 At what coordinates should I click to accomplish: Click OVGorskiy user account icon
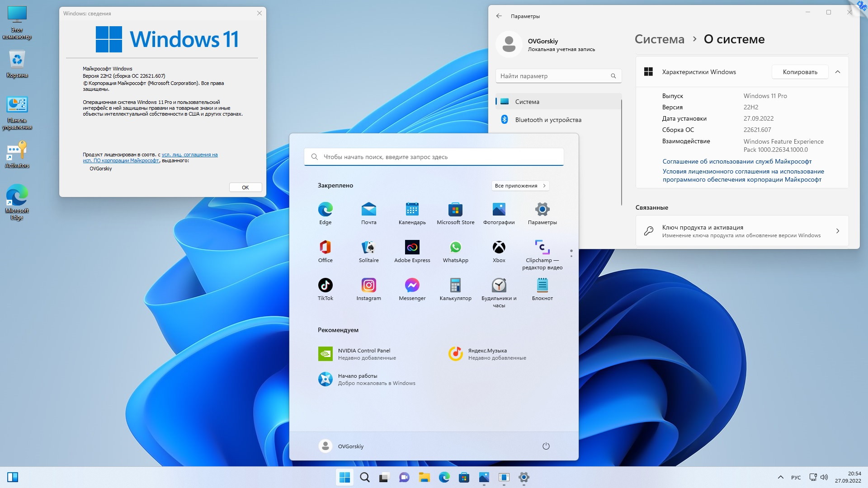[325, 446]
